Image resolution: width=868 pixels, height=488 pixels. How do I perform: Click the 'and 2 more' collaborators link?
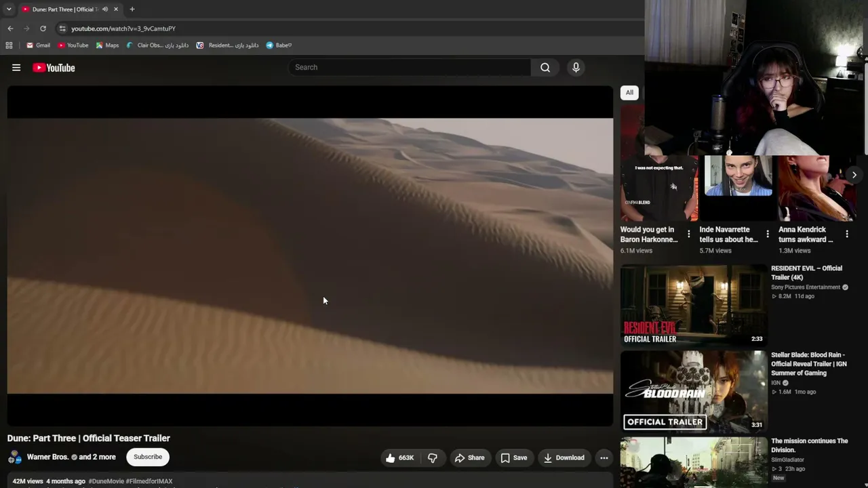click(x=97, y=457)
